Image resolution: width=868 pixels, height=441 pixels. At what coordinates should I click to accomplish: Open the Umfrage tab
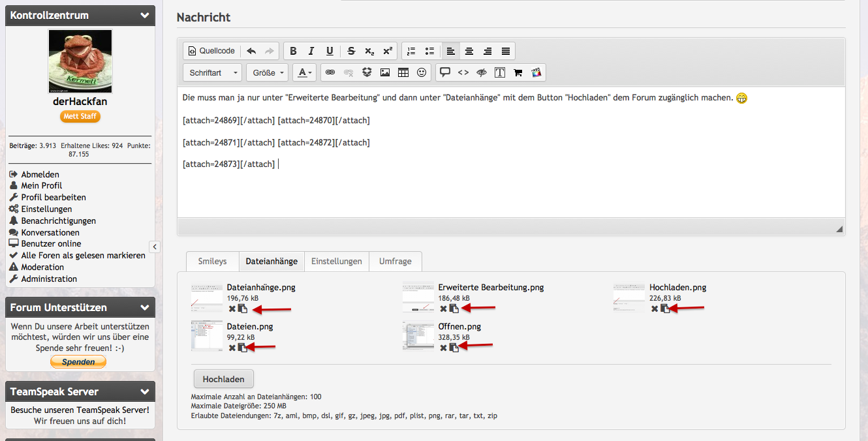point(395,261)
